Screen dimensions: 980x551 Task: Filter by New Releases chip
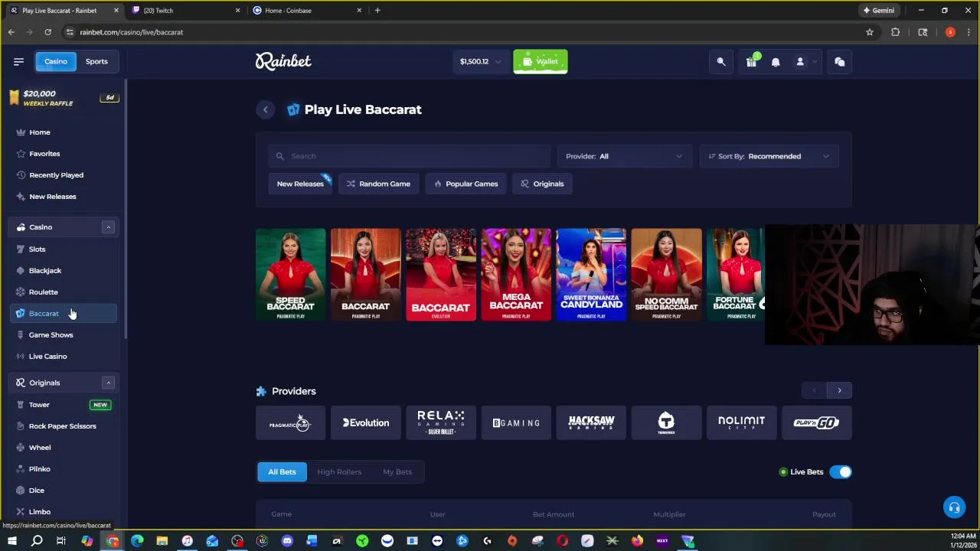[301, 184]
